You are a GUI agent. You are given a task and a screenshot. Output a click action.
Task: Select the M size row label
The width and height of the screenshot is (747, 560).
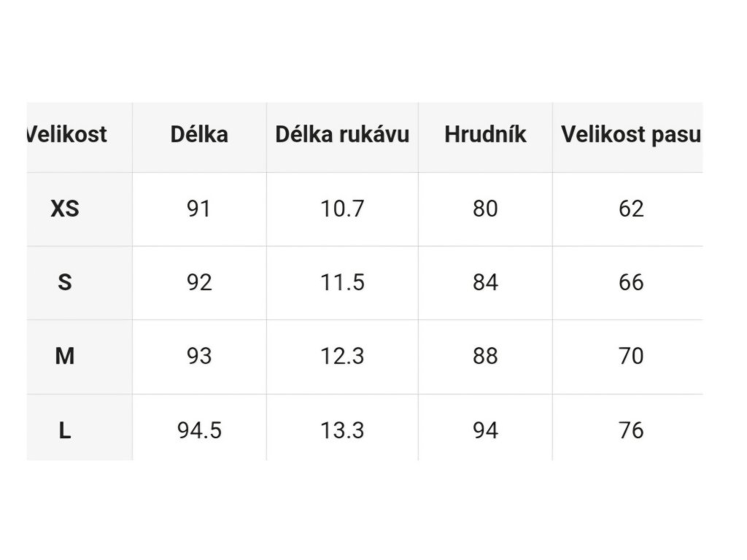tap(65, 356)
